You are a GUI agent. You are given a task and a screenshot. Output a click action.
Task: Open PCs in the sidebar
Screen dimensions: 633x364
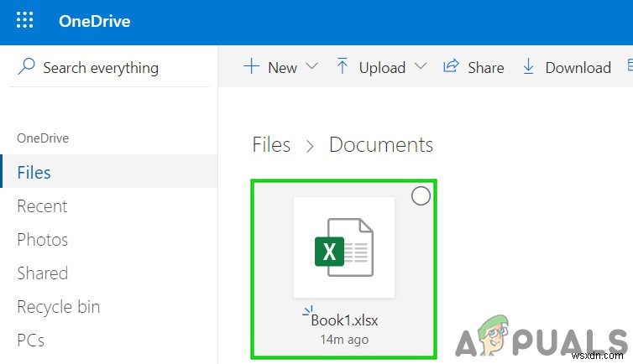31,341
